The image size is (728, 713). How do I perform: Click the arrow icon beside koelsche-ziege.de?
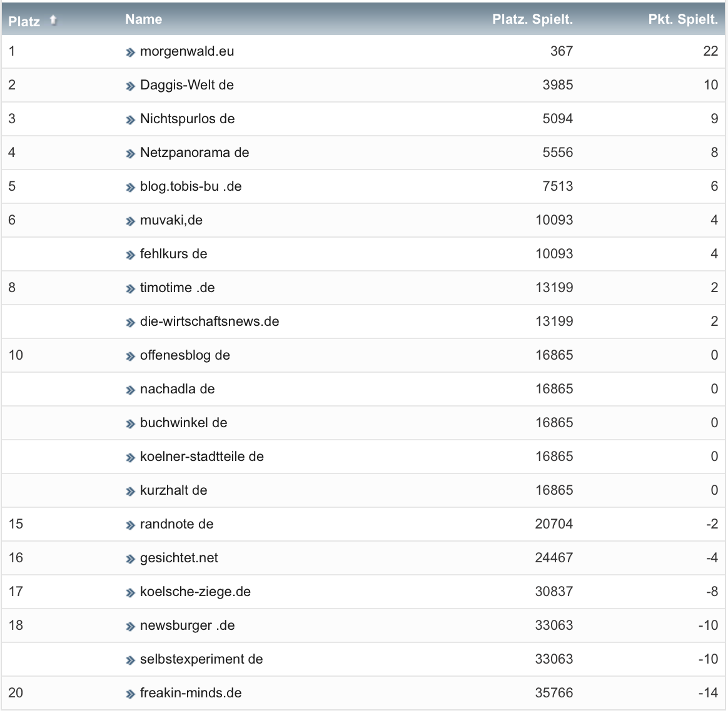coord(130,594)
